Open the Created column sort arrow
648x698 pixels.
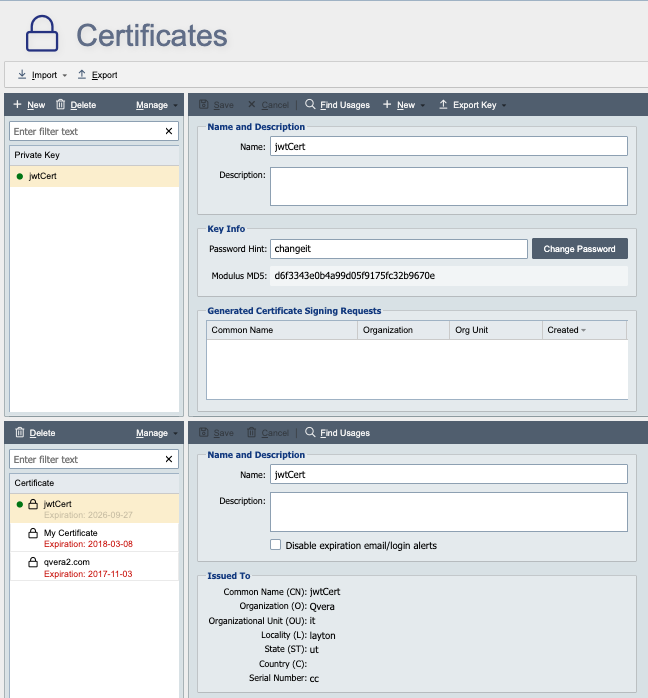click(583, 330)
